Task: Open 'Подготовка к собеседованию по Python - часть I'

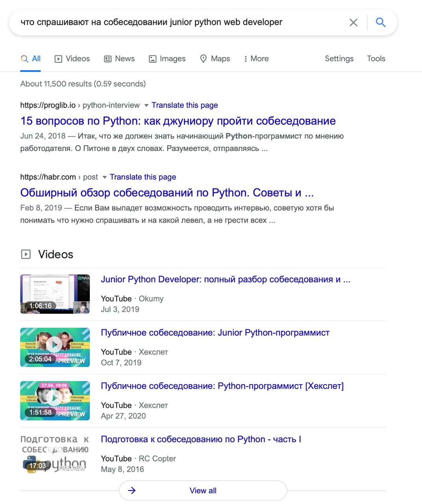Action: (x=201, y=439)
